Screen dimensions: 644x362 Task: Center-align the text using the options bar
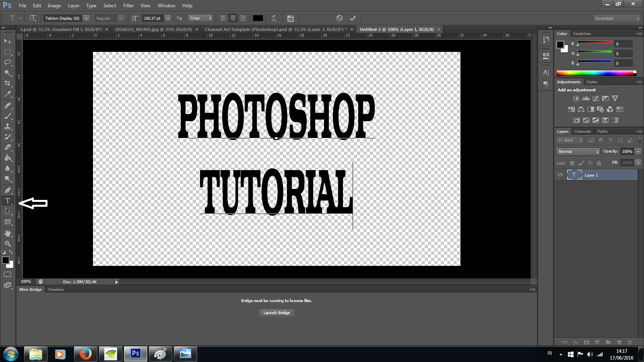click(x=233, y=18)
